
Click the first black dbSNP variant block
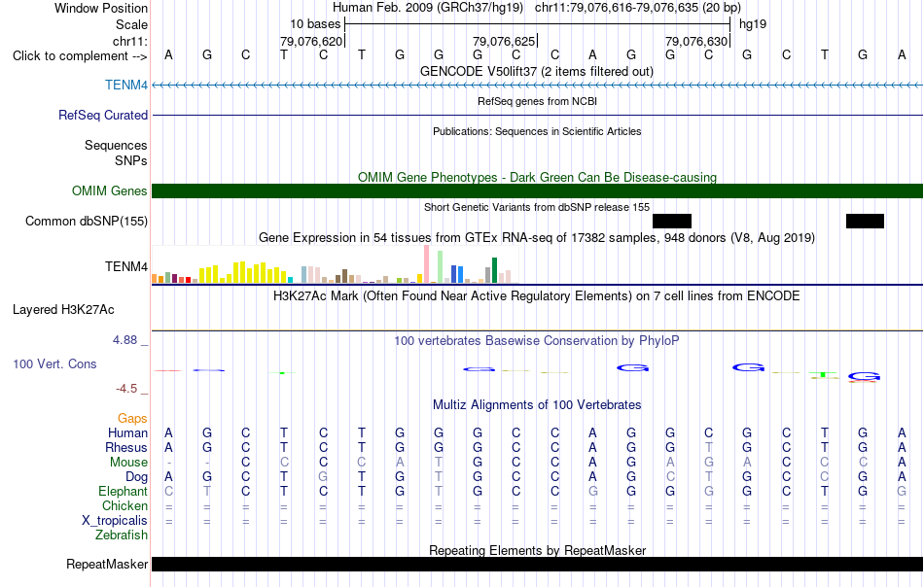tap(672, 221)
